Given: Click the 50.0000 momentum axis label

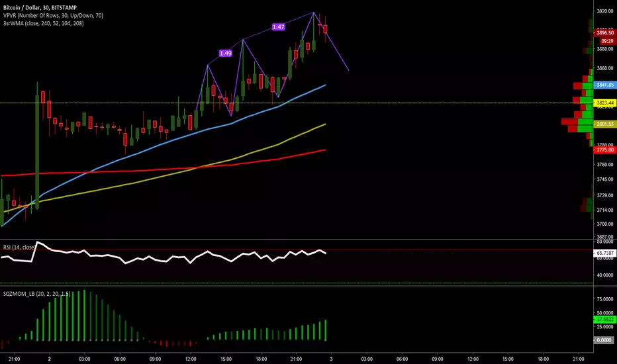Looking at the screenshot, I should click(605, 313).
